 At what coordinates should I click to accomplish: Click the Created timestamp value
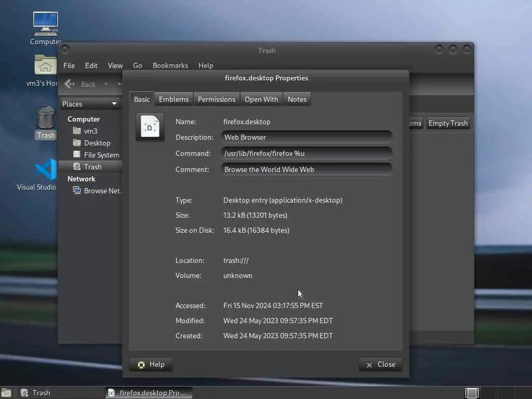pos(278,336)
